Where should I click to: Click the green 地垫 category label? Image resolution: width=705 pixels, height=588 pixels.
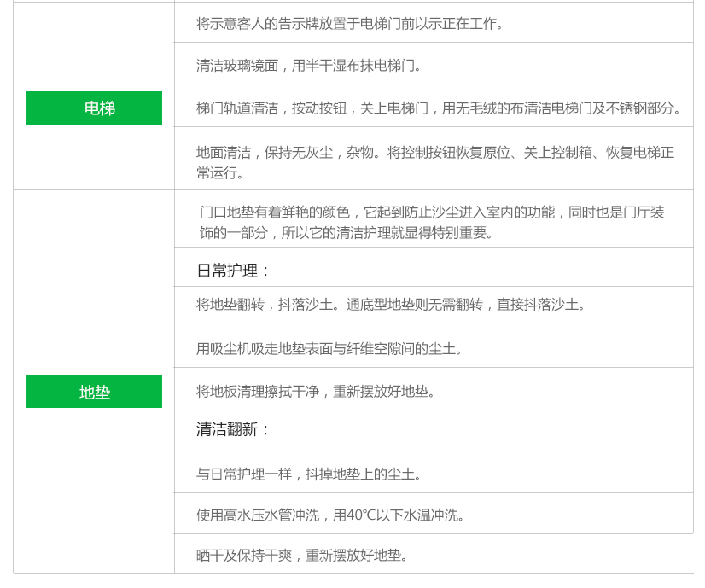point(94,392)
